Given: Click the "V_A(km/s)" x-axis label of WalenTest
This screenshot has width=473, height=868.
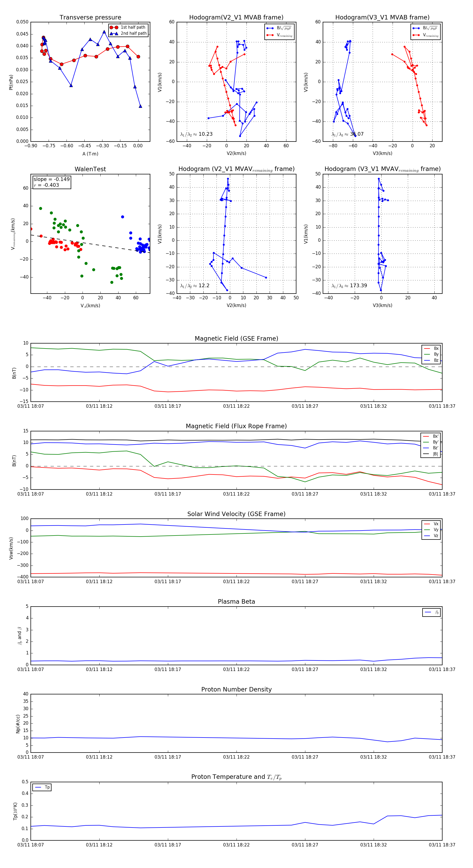Looking at the screenshot, I should (x=90, y=306).
